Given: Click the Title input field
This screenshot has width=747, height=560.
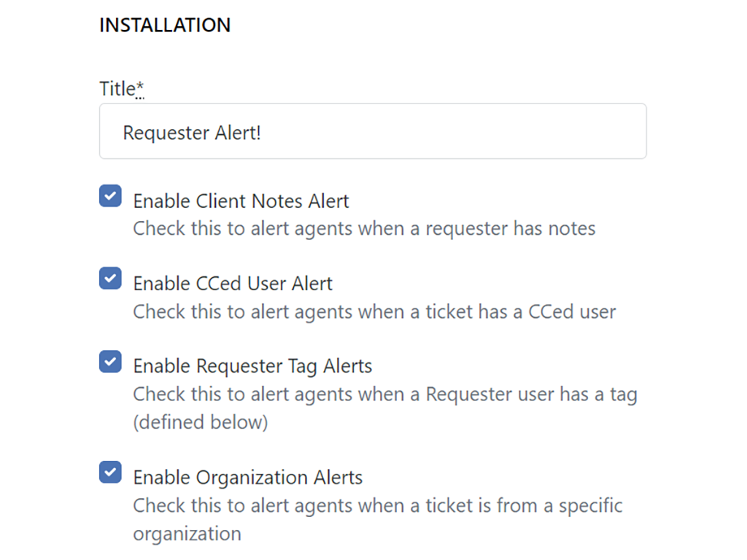Looking at the screenshot, I should point(372,131).
